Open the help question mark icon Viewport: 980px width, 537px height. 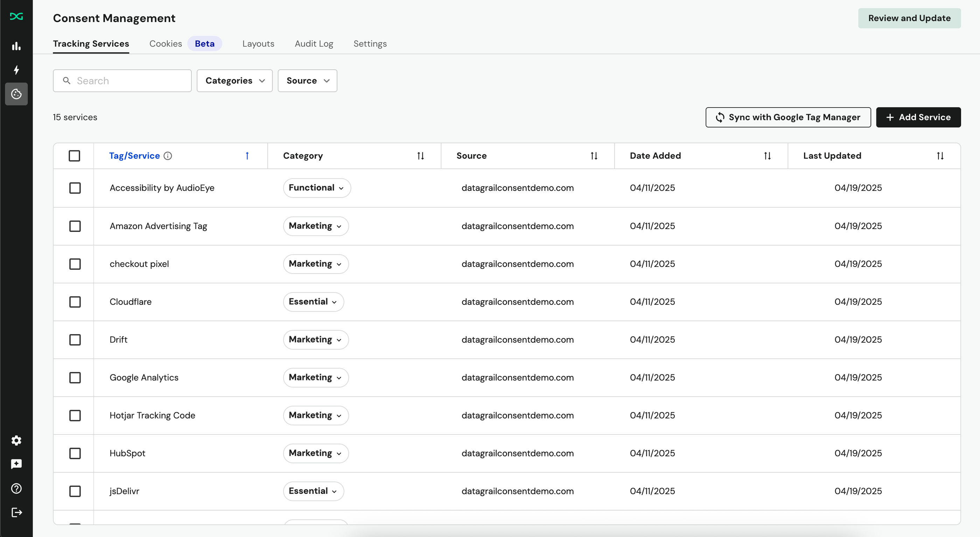pyautogui.click(x=16, y=488)
